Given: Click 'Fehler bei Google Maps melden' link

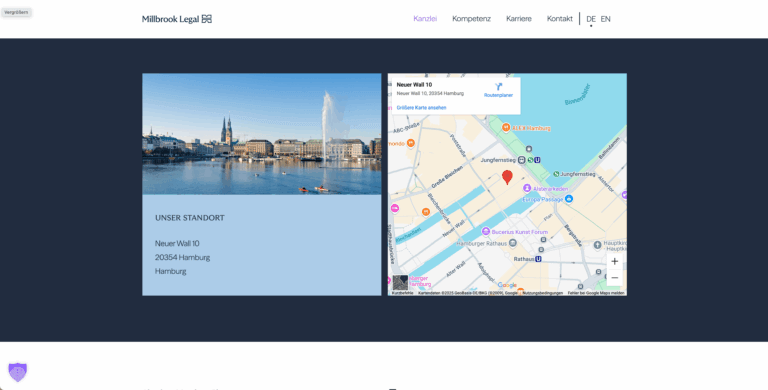Looking at the screenshot, I should [596, 293].
